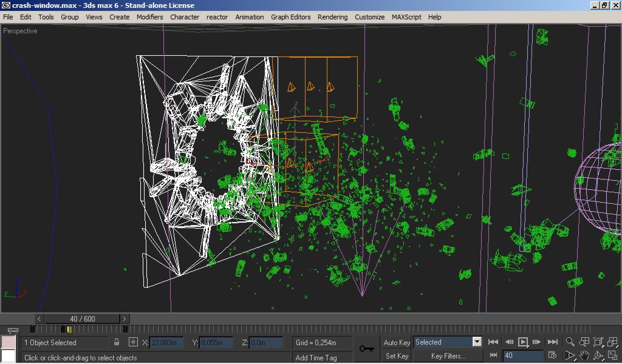Click Add Time Tag
The width and height of the screenshot is (622, 364).
coord(316,358)
